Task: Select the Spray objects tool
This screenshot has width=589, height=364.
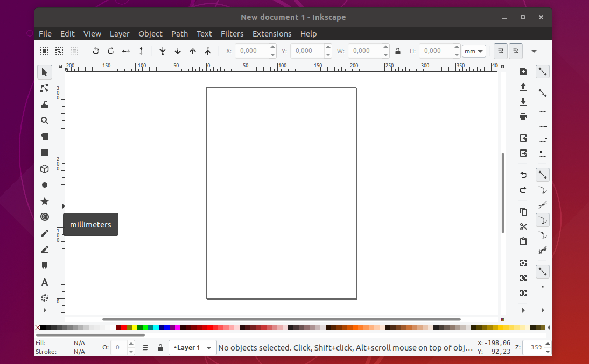Action: [x=45, y=298]
